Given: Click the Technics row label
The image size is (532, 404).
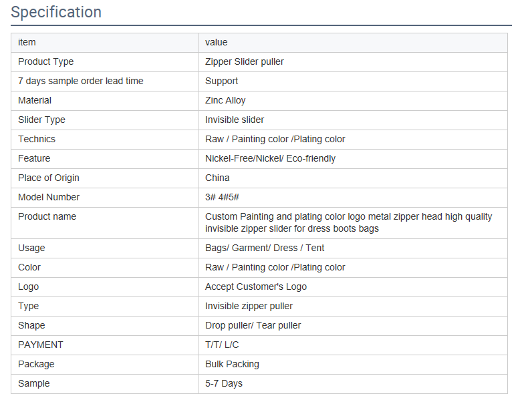Looking at the screenshot, I should tap(37, 139).
